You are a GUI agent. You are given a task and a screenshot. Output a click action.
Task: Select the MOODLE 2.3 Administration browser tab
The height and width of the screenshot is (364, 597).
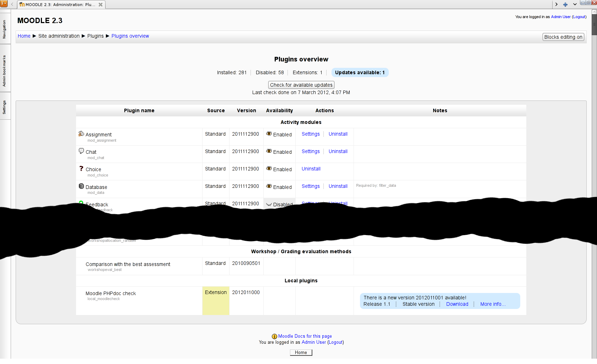click(x=61, y=5)
